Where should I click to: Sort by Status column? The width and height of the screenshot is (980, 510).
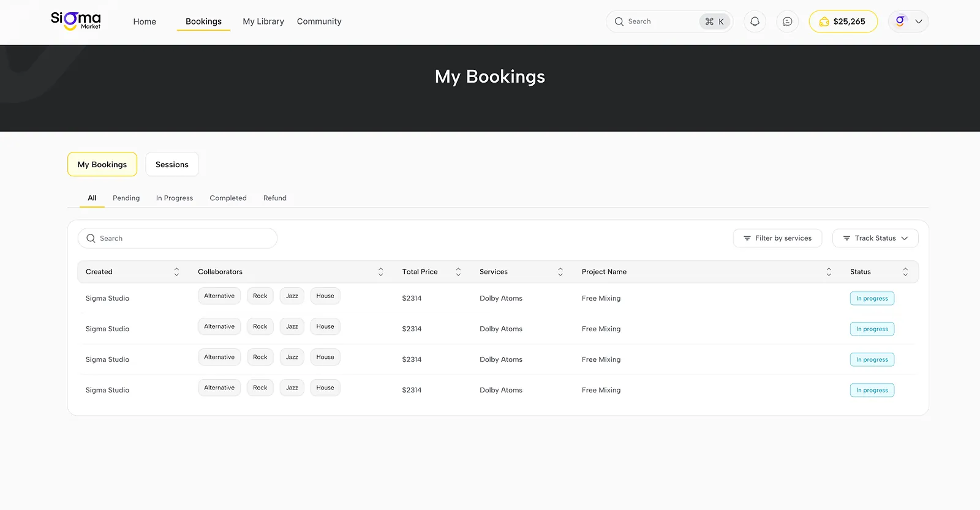click(x=905, y=272)
